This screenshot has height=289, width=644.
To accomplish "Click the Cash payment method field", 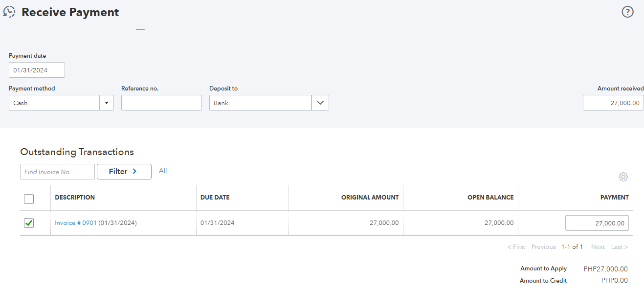I will tap(54, 103).
